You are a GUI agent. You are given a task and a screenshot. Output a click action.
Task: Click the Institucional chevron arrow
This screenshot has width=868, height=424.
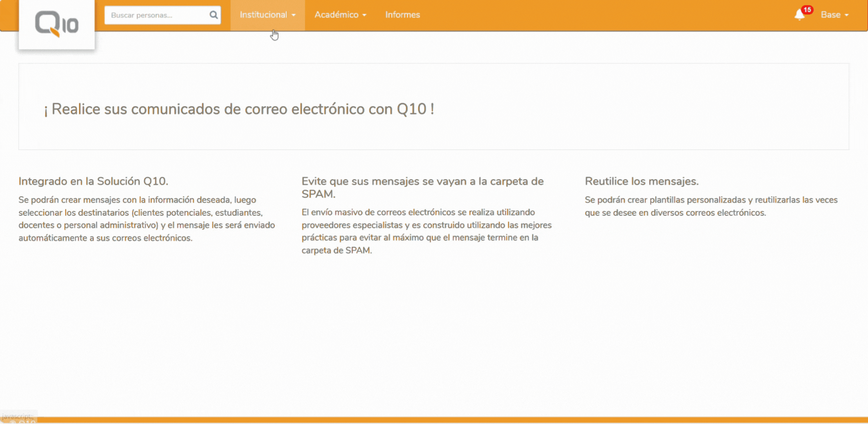tap(294, 15)
